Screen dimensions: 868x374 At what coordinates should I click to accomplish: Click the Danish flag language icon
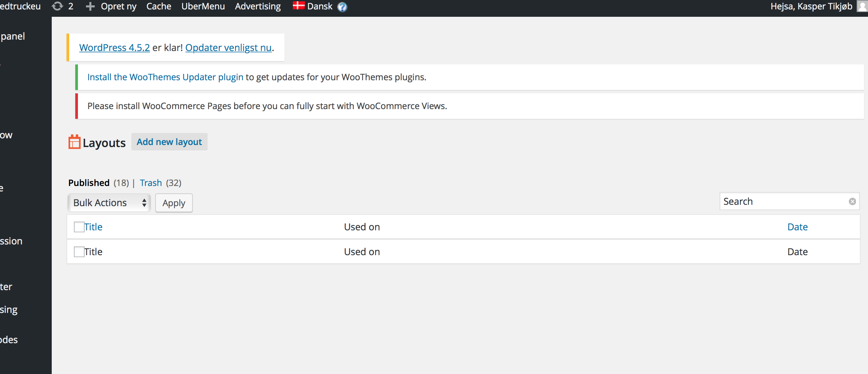[298, 5]
